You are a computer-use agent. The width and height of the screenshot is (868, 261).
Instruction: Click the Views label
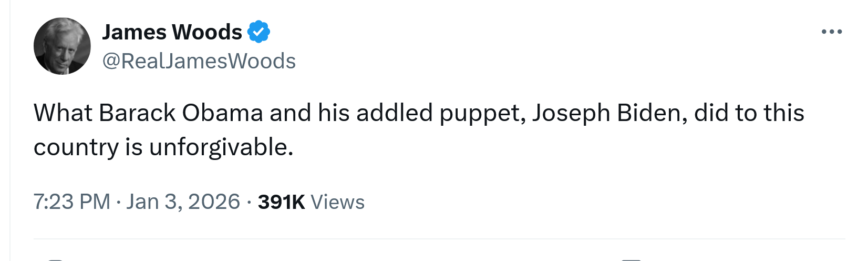coord(337,202)
